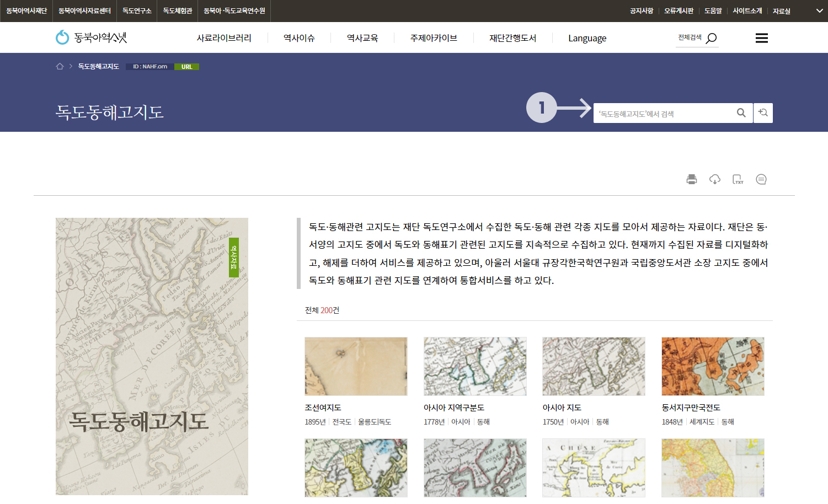This screenshot has width=828, height=504.
Task: Click the green 역사자료 tag on cover
Action: 234,257
